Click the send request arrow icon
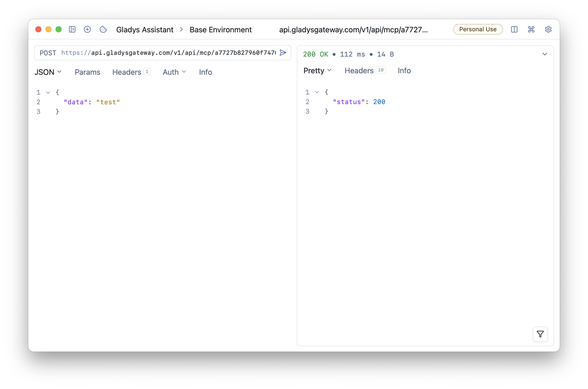The width and height of the screenshot is (588, 389). [x=283, y=53]
